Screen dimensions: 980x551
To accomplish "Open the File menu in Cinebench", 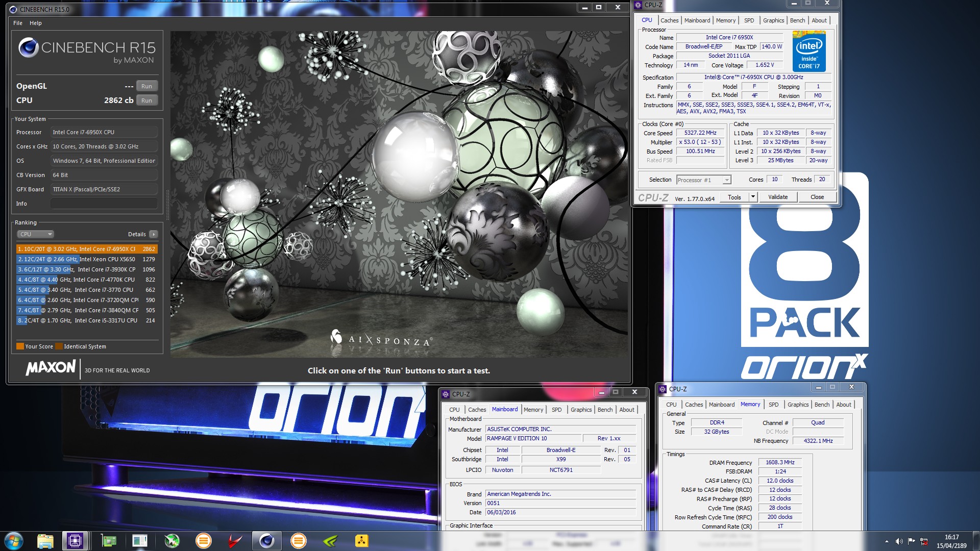I will (18, 23).
